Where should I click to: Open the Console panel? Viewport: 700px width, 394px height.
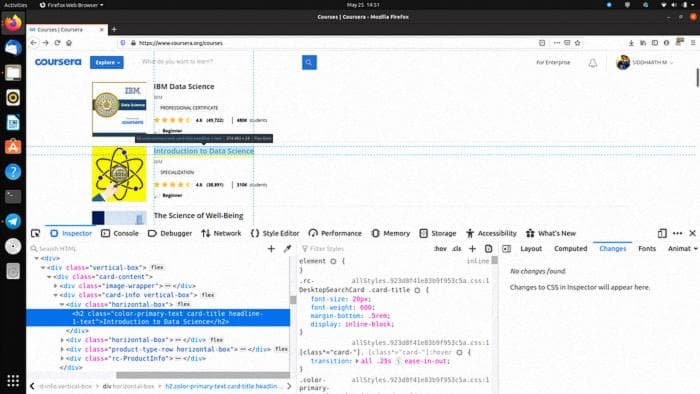tap(120, 233)
